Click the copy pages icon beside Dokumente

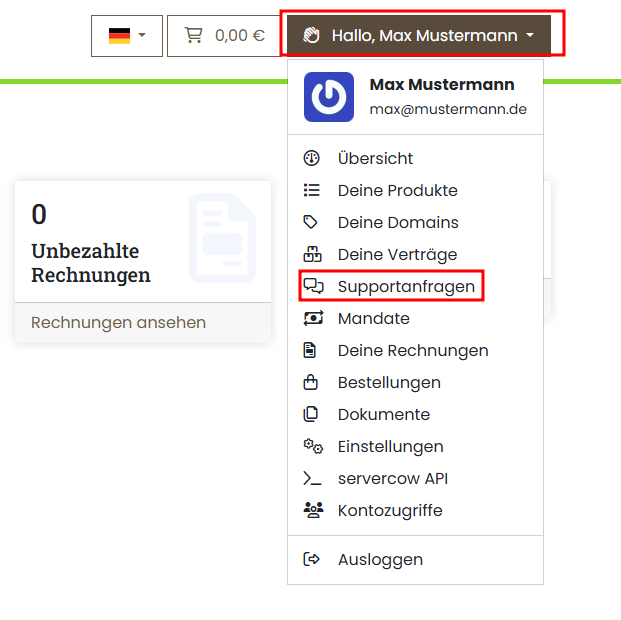pos(310,414)
